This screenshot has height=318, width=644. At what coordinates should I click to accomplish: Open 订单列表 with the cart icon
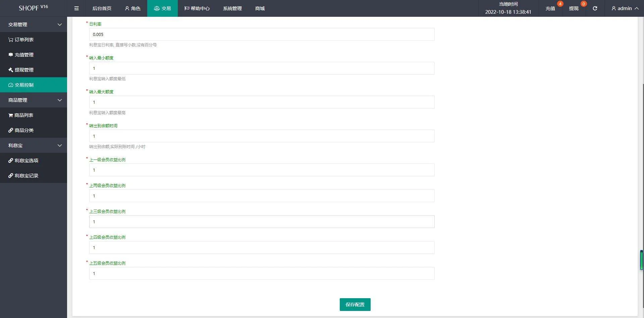click(x=21, y=40)
